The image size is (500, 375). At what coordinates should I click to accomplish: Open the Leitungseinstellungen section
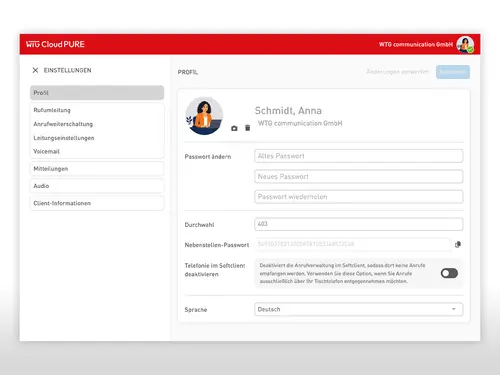pos(97,138)
